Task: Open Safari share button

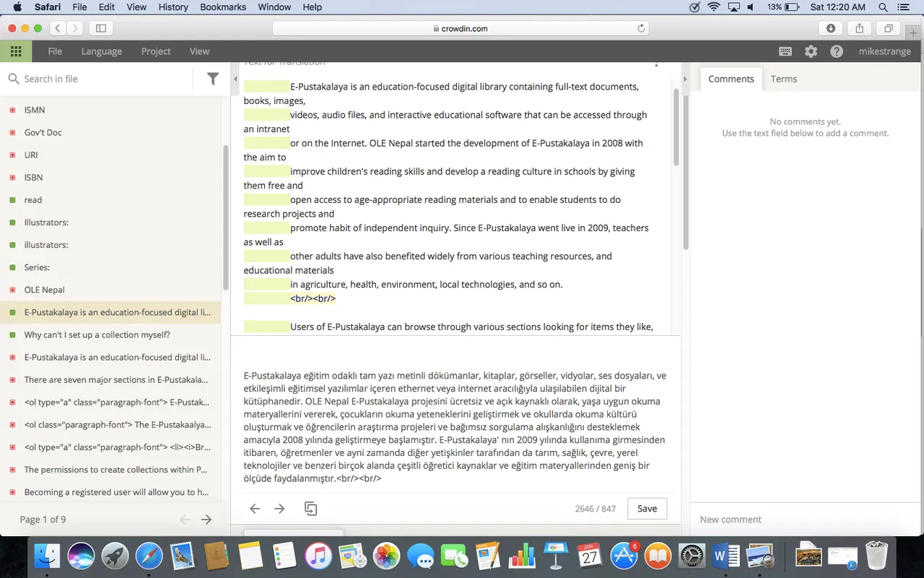Action: (x=859, y=28)
